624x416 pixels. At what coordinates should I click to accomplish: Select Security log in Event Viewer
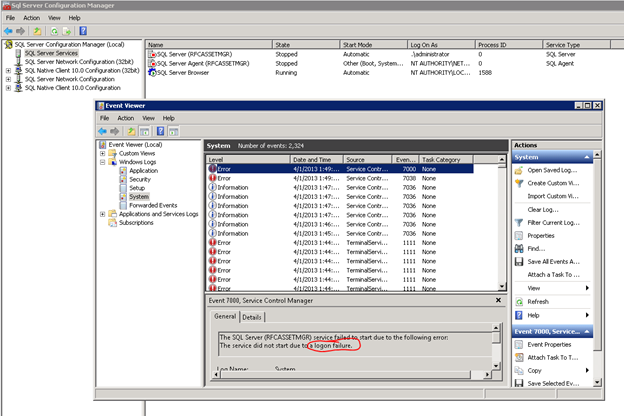[x=140, y=180]
